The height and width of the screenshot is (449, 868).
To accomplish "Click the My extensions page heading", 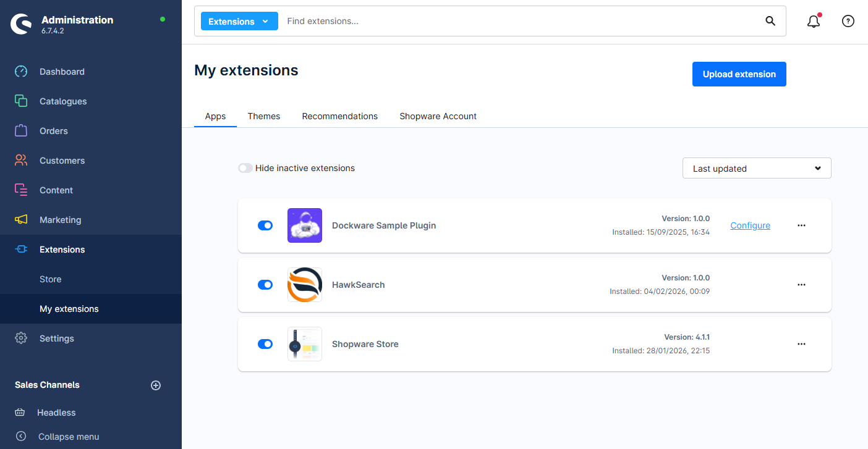I will [246, 70].
